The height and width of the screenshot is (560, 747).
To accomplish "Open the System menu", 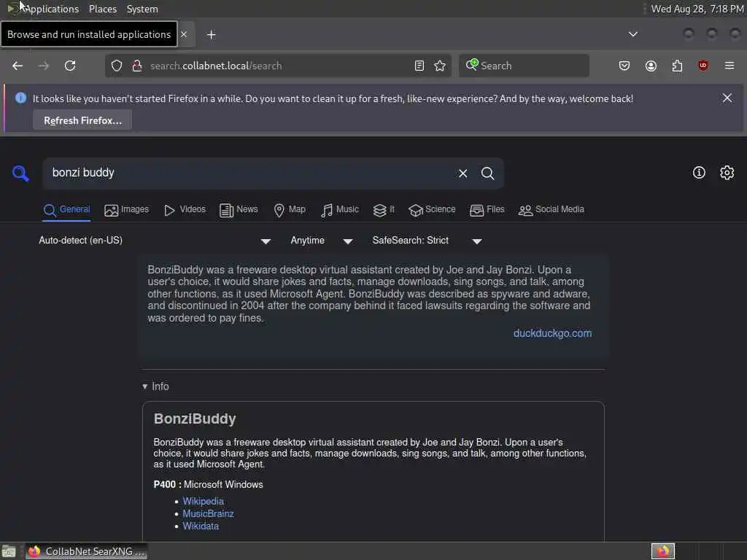I will (x=142, y=9).
